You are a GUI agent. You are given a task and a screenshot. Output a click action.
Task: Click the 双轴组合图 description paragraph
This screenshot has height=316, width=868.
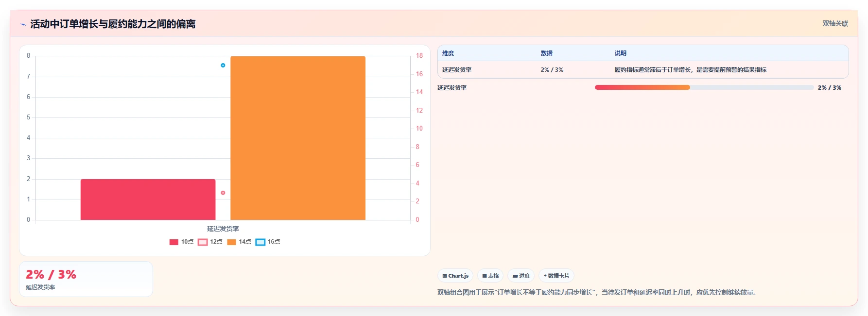[x=598, y=292]
